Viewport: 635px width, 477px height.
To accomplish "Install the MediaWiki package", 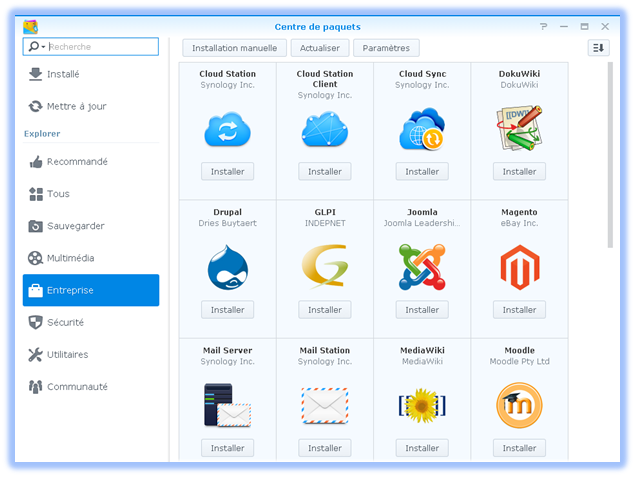I will pyautogui.click(x=422, y=448).
